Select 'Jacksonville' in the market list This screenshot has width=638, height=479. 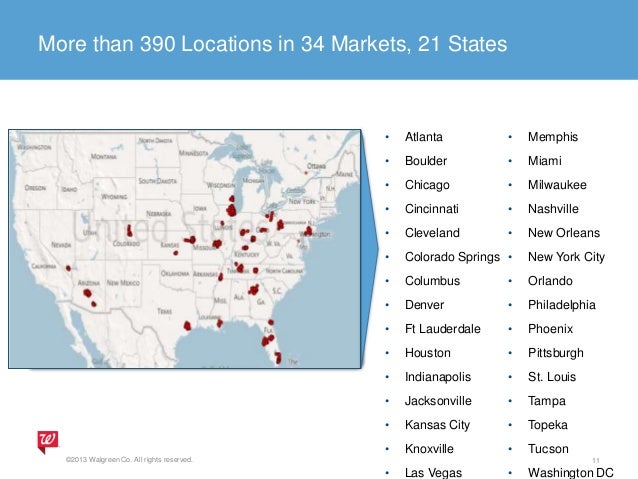[438, 401]
